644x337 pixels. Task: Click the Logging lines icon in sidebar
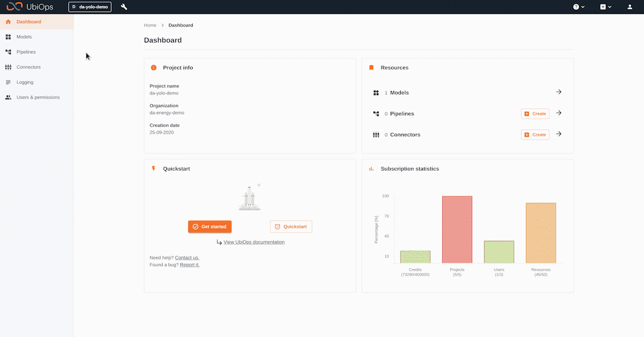tap(8, 82)
